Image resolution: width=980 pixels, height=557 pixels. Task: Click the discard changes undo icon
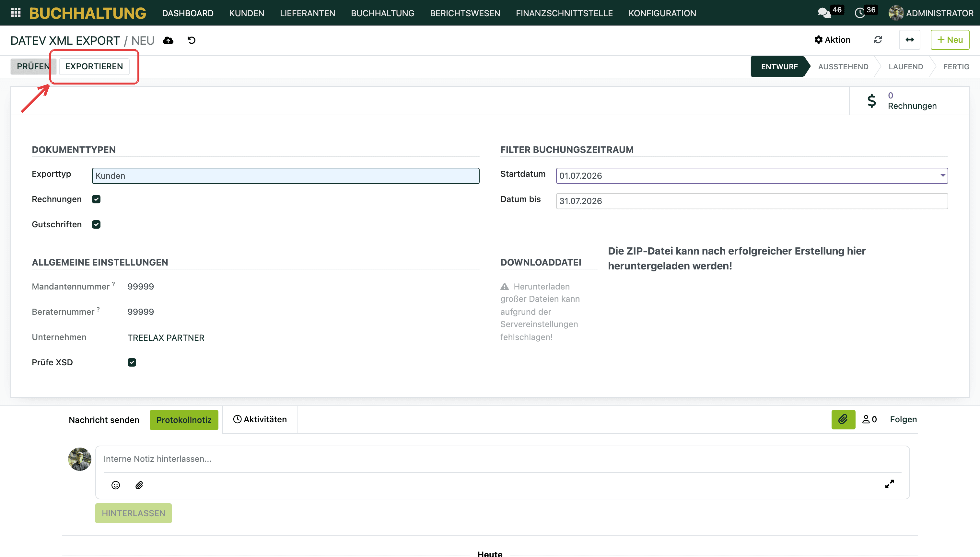tap(192, 40)
